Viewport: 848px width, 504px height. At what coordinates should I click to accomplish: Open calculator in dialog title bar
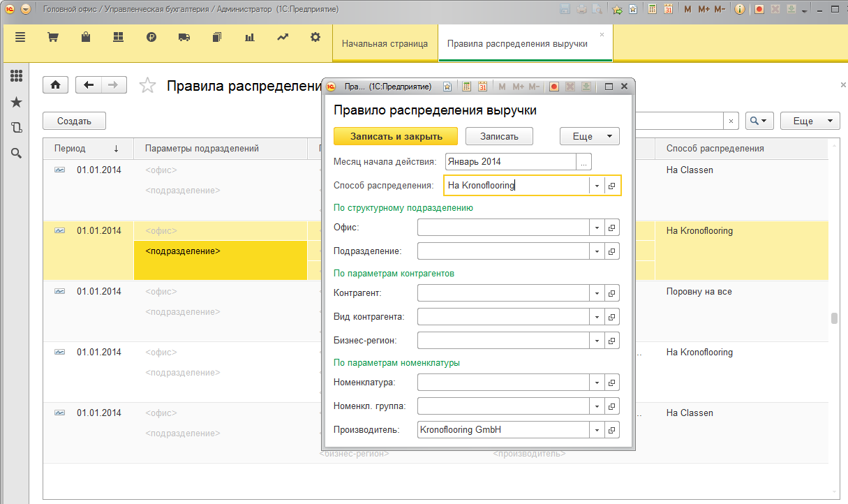pyautogui.click(x=466, y=87)
